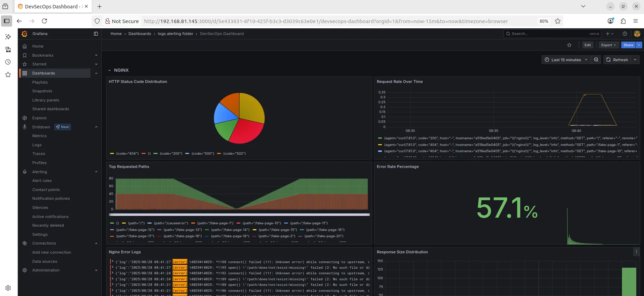The image size is (644, 296).
Task: Open Playlists in sidebar
Action: coord(40,82)
